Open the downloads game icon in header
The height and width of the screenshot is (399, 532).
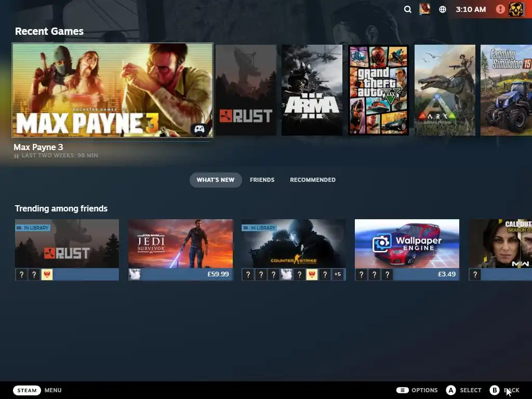424,9
